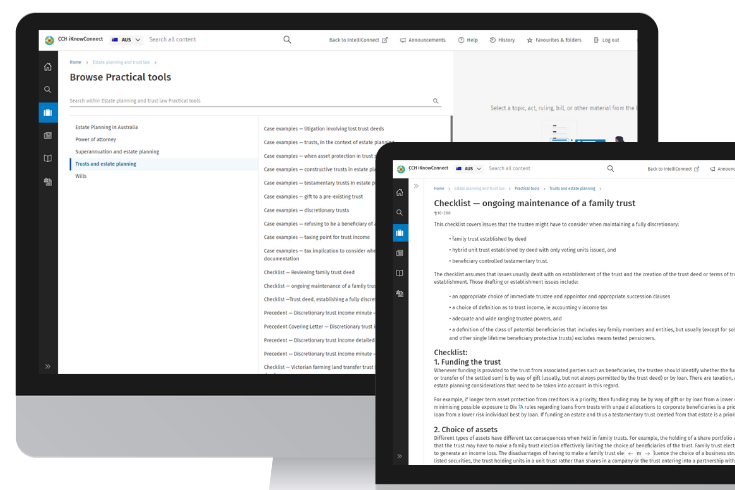Expand the desktop sidebar with double chevron
The height and width of the screenshot is (490, 735).
coord(47,367)
